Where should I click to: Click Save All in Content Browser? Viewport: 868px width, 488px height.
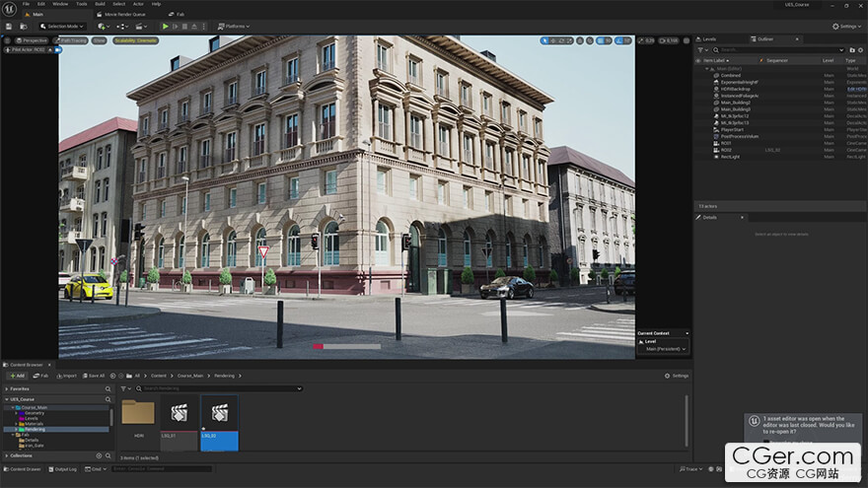94,376
